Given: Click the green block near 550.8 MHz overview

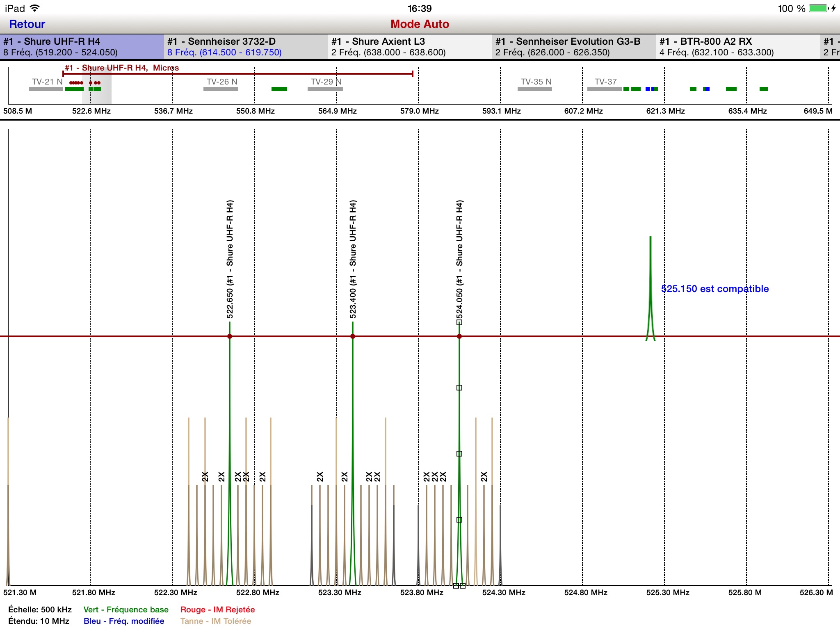Looking at the screenshot, I should (279, 89).
